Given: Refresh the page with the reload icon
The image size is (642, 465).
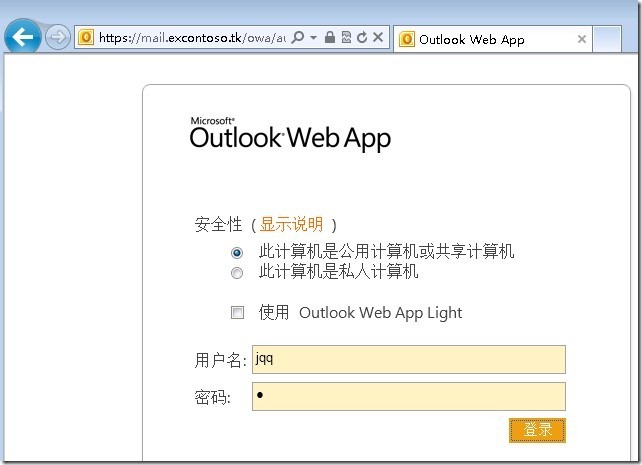Looking at the screenshot, I should [x=361, y=38].
